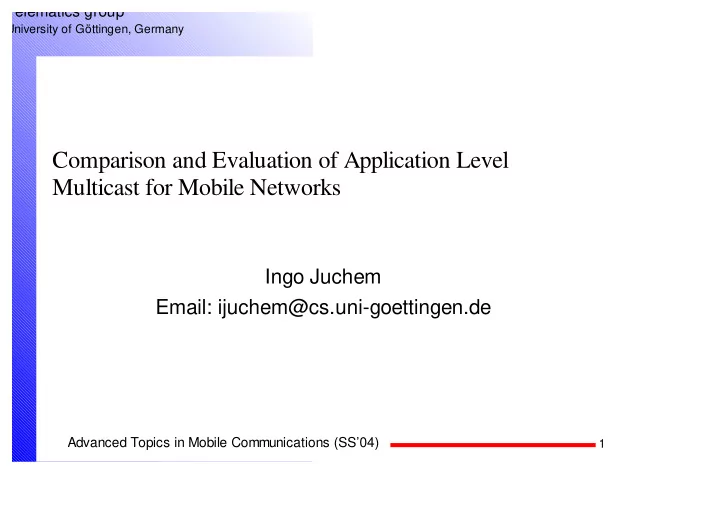Click the email address ijuchem@cs.uni-goettingen.de
The image size is (720, 509).
coord(354,307)
